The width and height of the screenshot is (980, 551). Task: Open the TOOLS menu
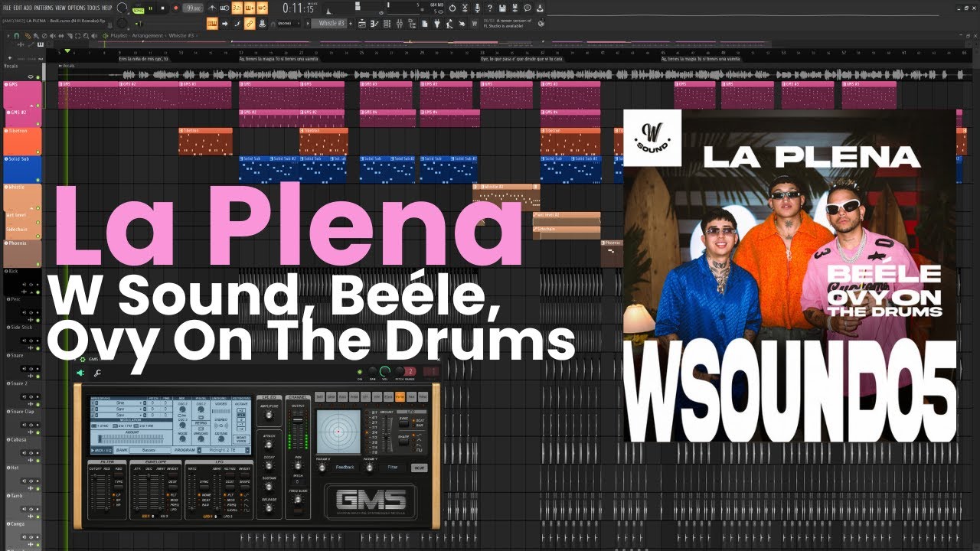tap(93, 8)
